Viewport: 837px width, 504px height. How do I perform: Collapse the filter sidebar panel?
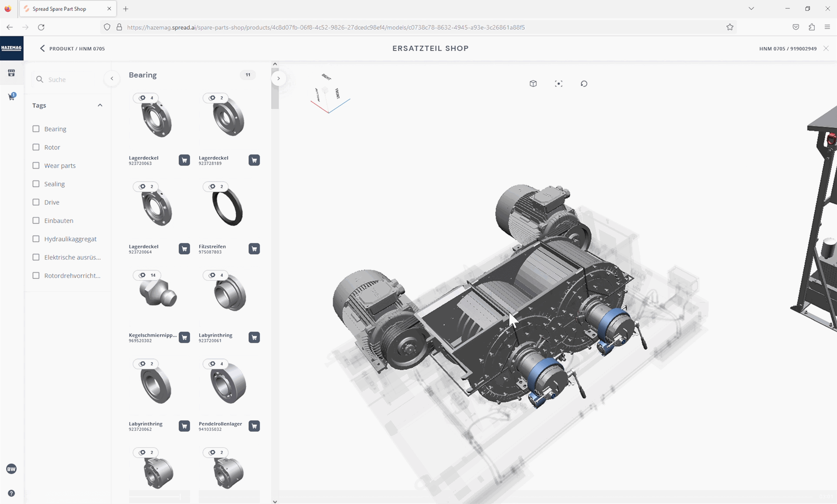(x=112, y=78)
